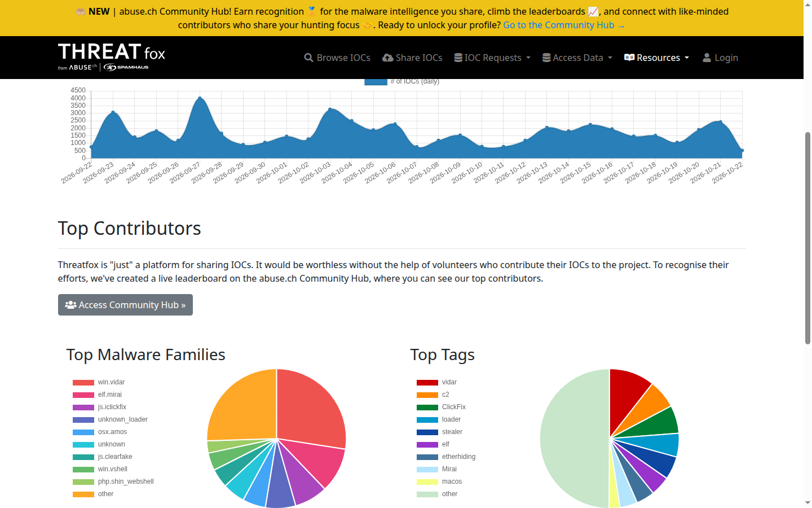812x508 pixels.
Task: Toggle php.shin_webshell legend entry
Action: click(113, 481)
